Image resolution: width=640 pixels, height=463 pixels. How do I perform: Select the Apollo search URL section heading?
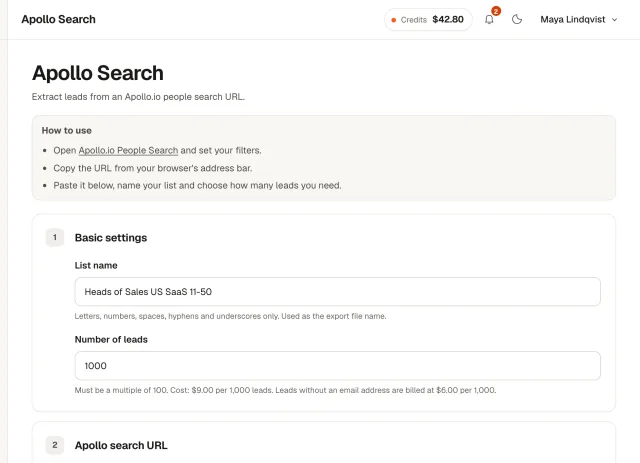[x=121, y=445]
